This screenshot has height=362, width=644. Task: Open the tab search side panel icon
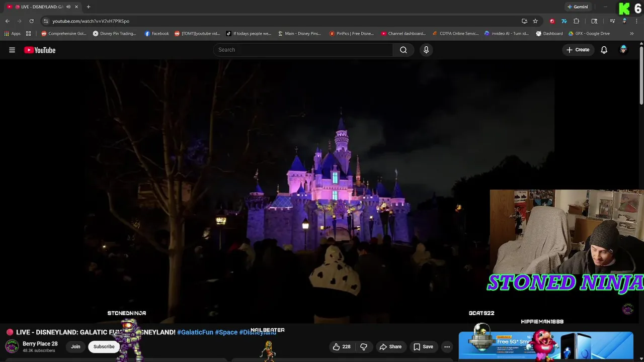pos(594,21)
